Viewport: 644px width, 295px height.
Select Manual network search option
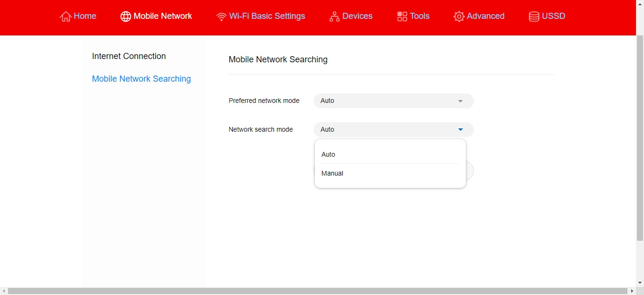click(332, 173)
